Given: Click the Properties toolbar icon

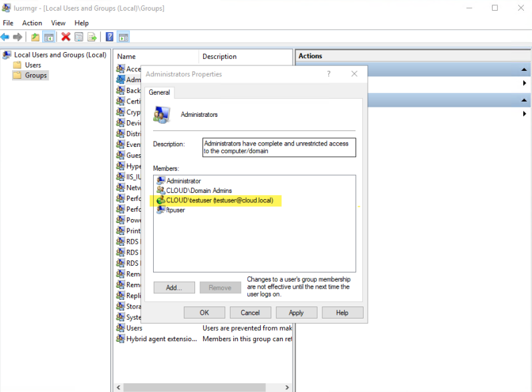Looking at the screenshot, I should point(79,37).
